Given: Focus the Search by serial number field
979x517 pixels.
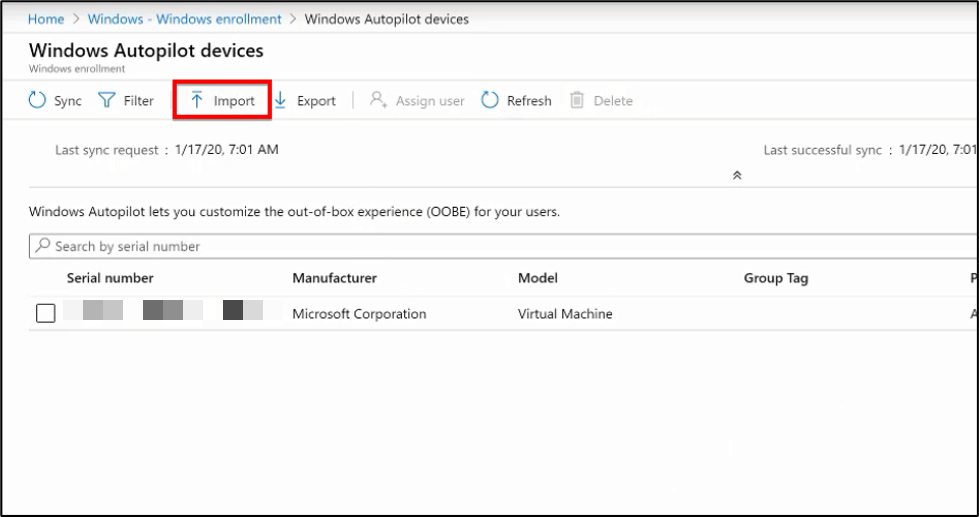Looking at the screenshot, I should point(503,246).
